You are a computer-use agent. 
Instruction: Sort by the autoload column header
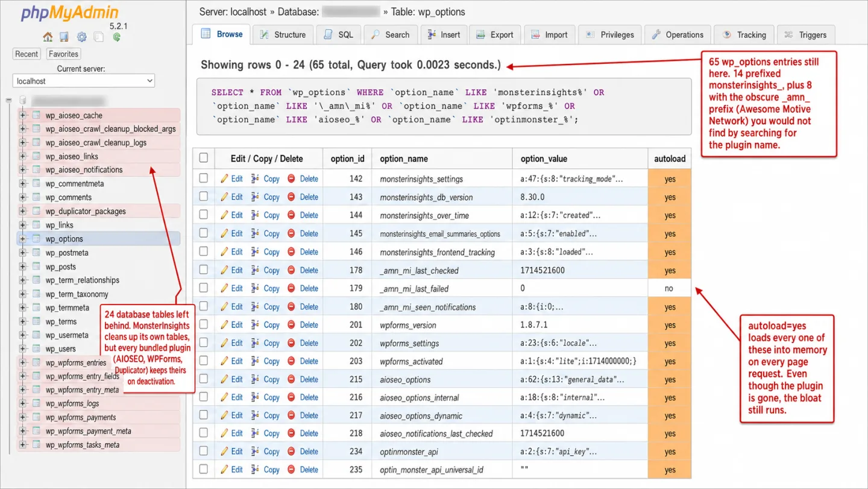coord(670,159)
